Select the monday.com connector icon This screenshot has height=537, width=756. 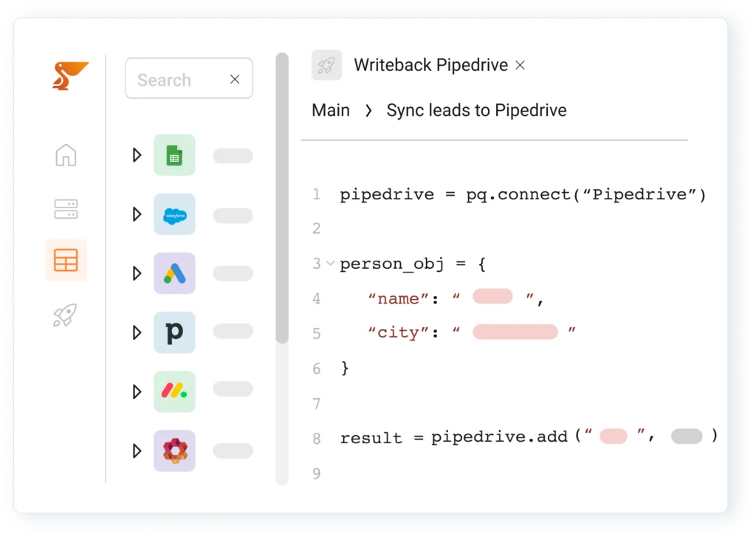point(174,391)
